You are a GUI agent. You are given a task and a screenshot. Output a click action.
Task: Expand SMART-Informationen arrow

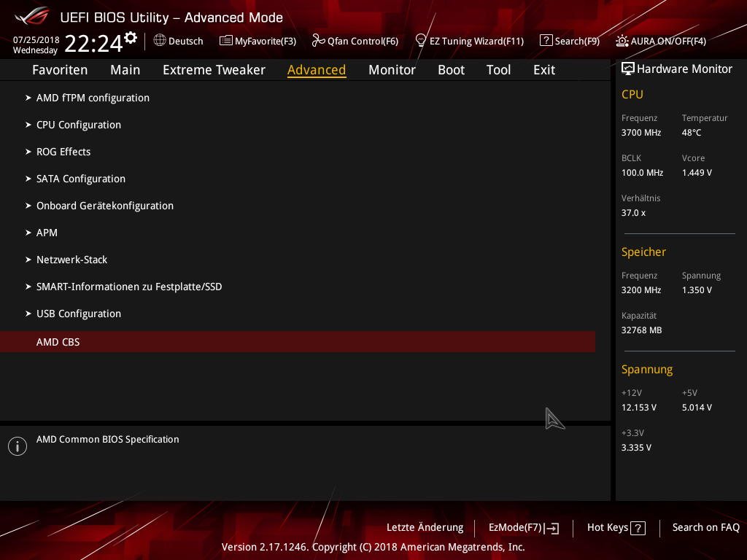click(x=28, y=287)
